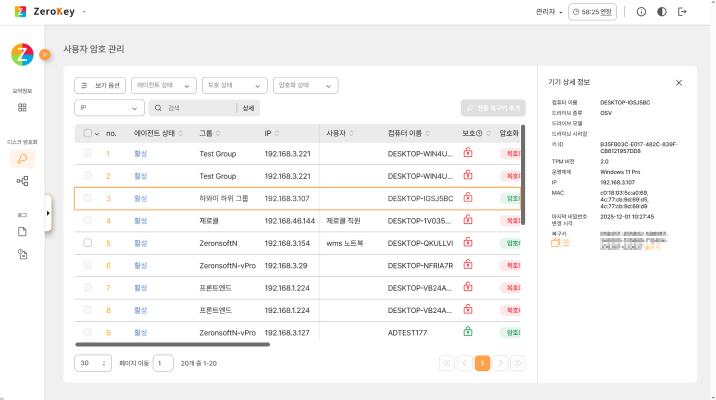Screen dimensions: 716x400
Task: Tick the checkbox for row 1 Test Group
Action: (x=88, y=154)
